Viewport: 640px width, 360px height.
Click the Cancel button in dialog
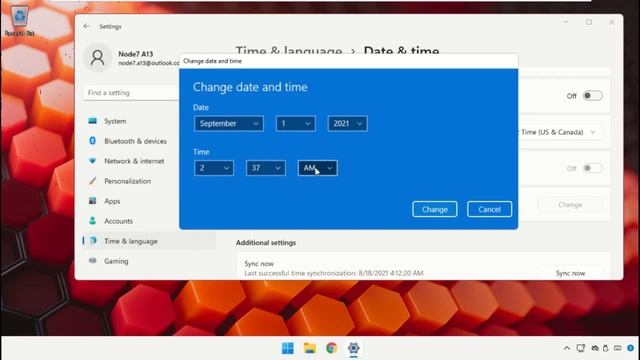[x=489, y=209]
